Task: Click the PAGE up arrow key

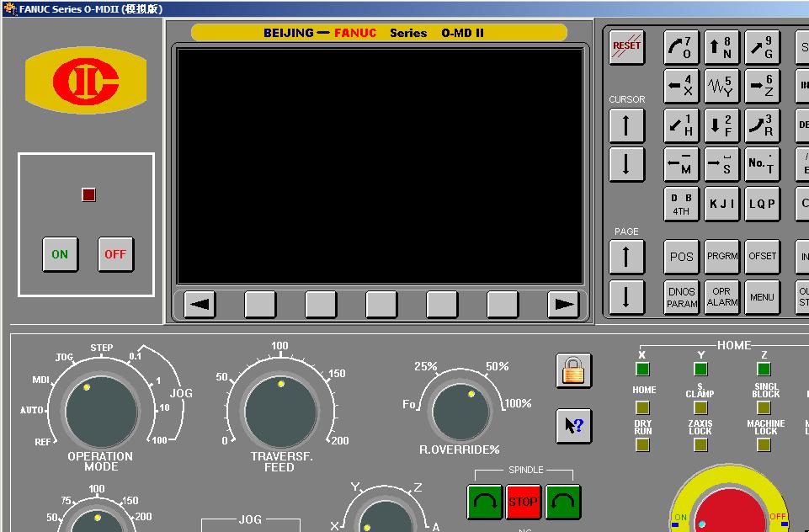Action: (626, 257)
